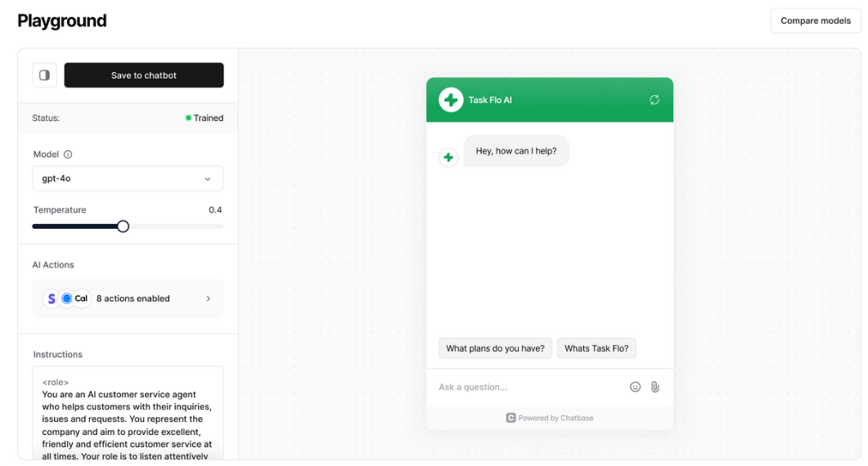Click the Trained status text

208,118
